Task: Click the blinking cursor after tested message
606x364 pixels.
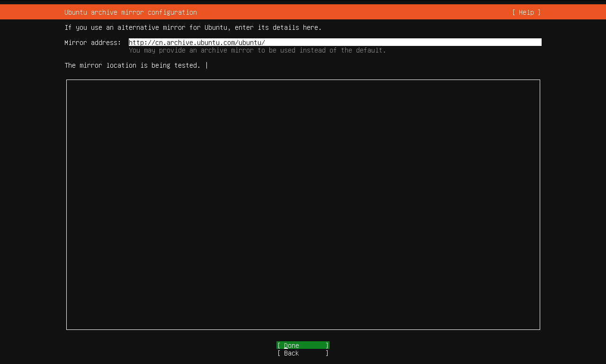Action: click(x=206, y=65)
